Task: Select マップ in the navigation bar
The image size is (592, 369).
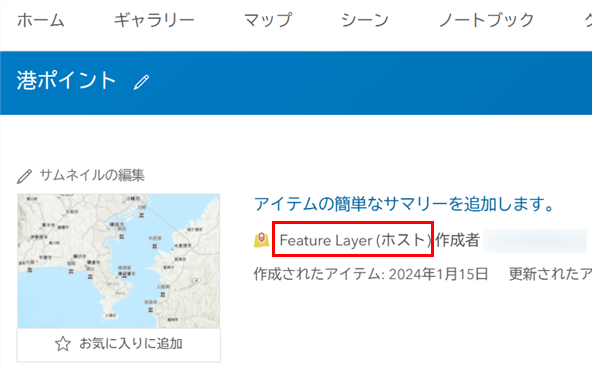Action: pyautogui.click(x=268, y=20)
